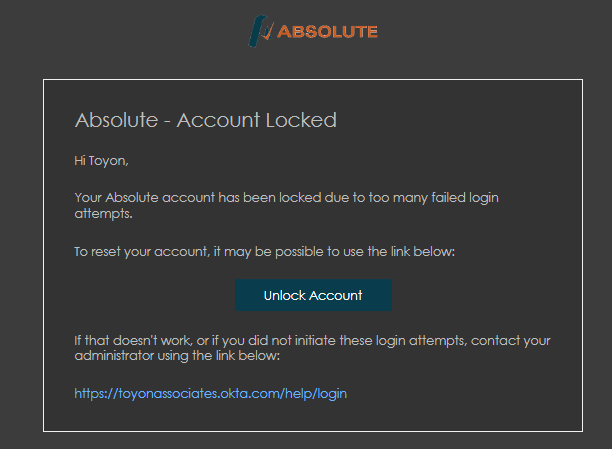Click the word 'administrator' in the last paragraph
Viewport: 612px width, 449px height.
[x=114, y=356]
